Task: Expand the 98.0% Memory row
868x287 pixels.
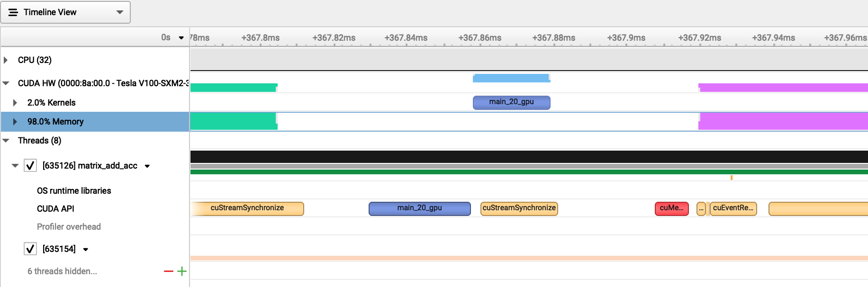Action: click(15, 122)
